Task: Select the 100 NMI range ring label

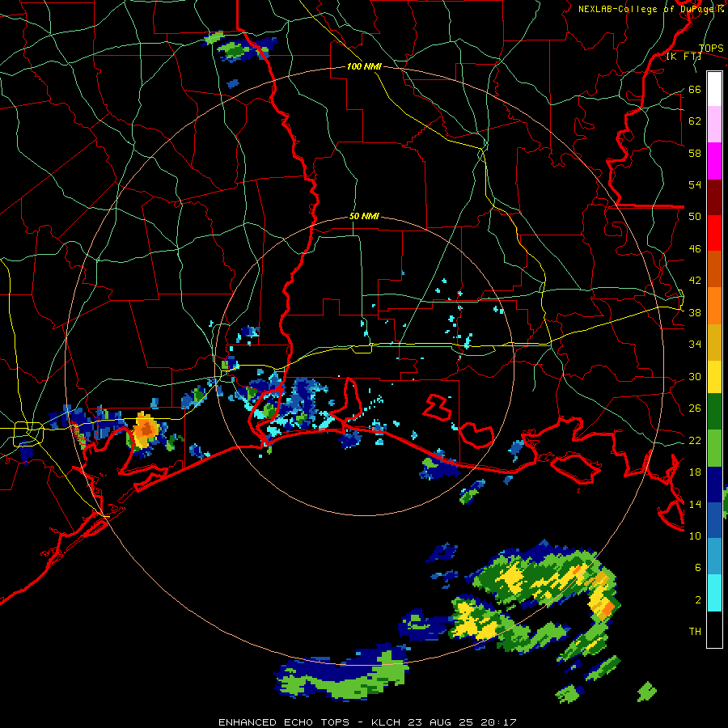Action: tap(364, 66)
